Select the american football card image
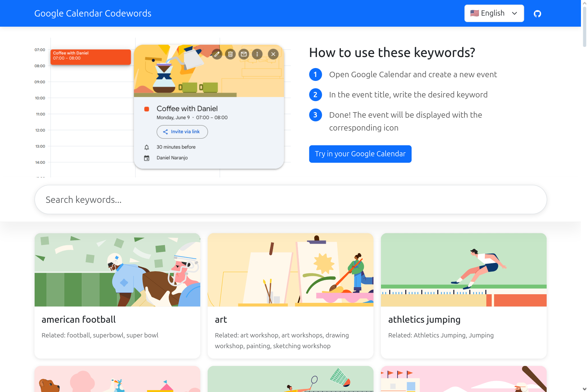 pos(117,270)
